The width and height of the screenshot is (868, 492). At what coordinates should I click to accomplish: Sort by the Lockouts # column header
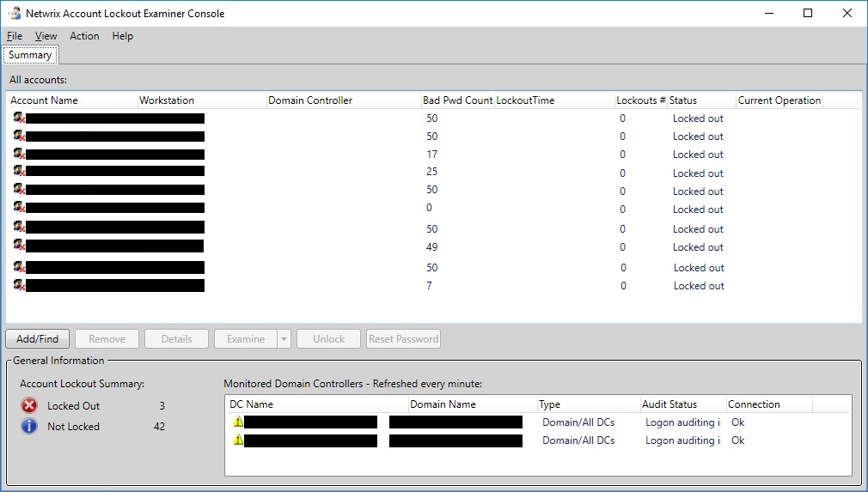(641, 100)
